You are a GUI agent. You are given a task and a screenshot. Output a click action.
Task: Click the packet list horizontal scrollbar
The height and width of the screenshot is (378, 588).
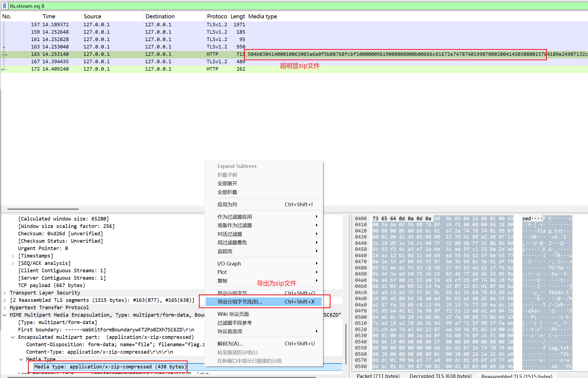pyautogui.click(x=43, y=209)
